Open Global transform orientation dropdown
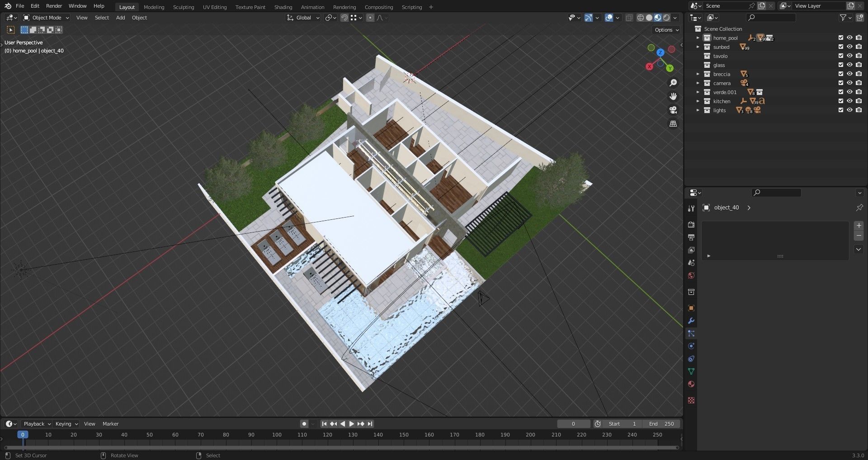 (303, 18)
